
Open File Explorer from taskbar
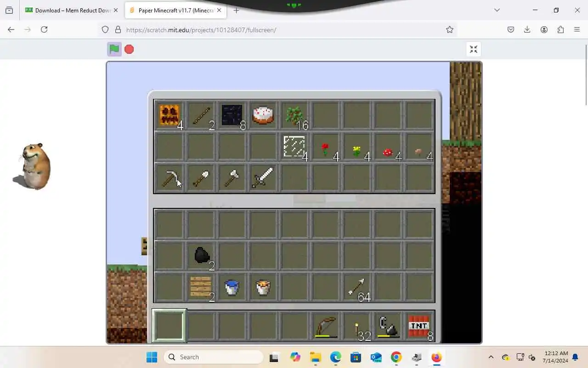click(315, 357)
